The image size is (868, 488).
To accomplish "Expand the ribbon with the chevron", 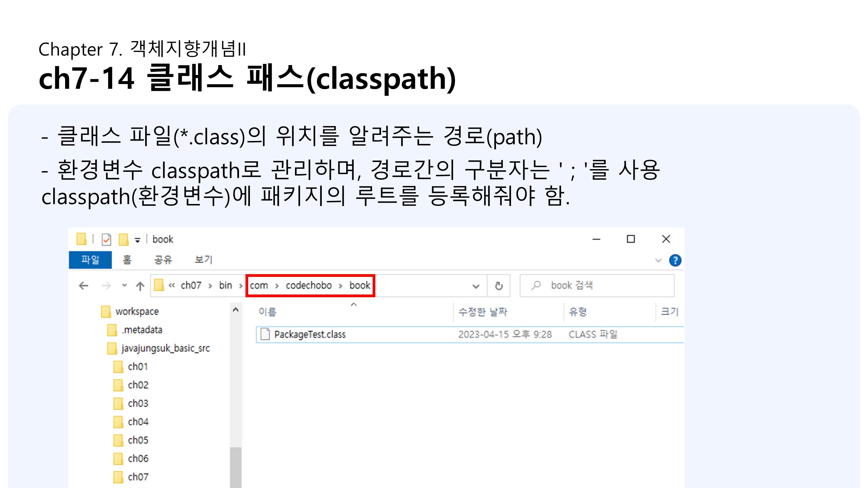I will point(658,260).
